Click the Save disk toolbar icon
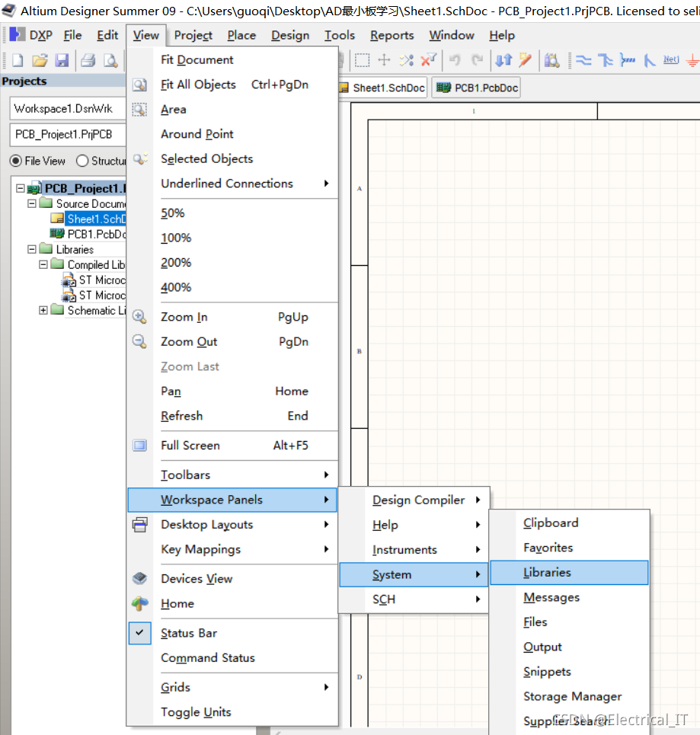 pos(62,60)
